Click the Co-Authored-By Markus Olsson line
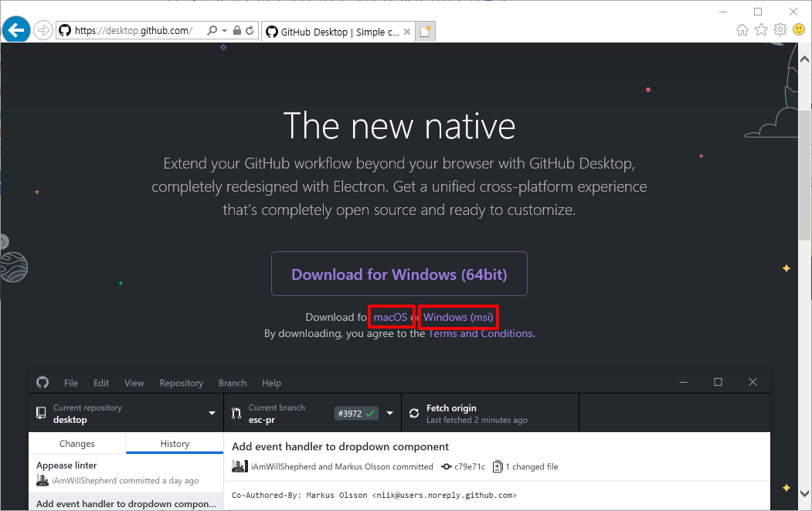Image resolution: width=812 pixels, height=511 pixels. pyautogui.click(x=374, y=495)
